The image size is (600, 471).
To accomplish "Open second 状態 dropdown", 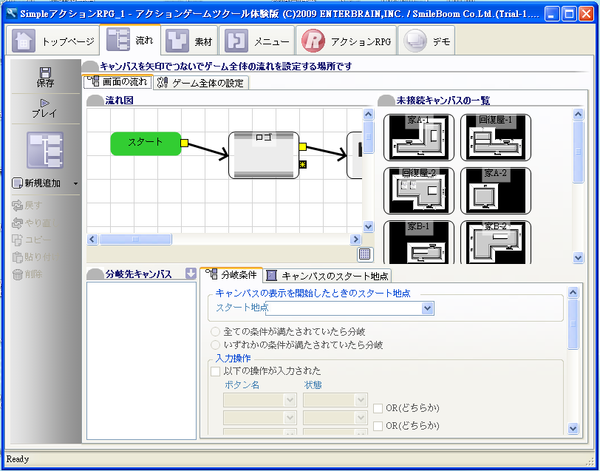I will pyautogui.click(x=335, y=417).
